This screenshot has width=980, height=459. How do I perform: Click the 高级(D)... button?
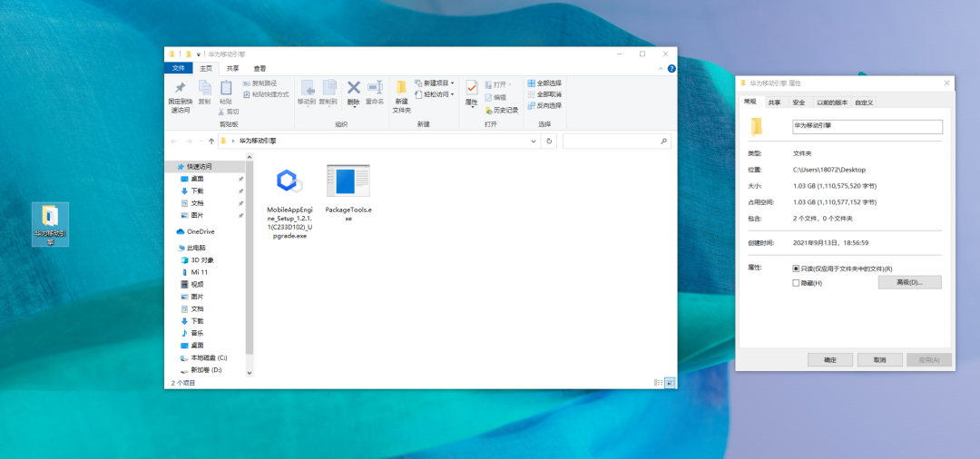pyautogui.click(x=909, y=283)
